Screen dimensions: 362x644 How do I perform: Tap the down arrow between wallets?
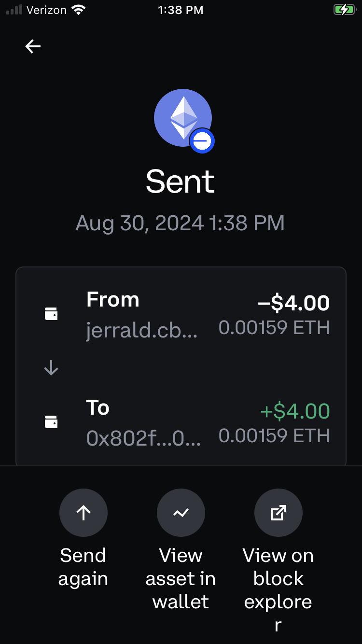[x=51, y=368]
